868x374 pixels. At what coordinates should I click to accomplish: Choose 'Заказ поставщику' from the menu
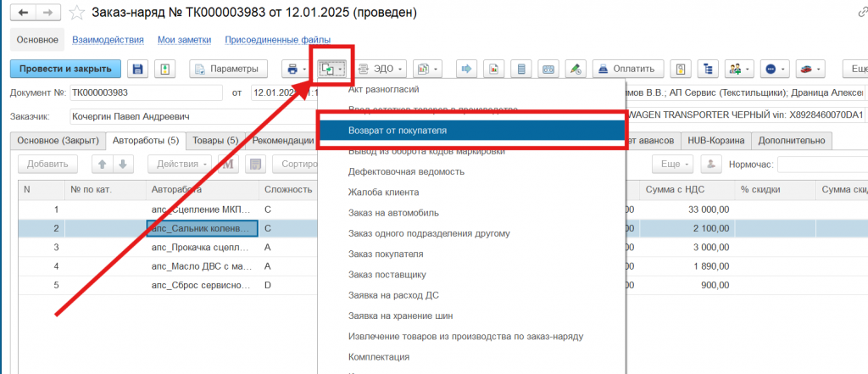pos(392,275)
